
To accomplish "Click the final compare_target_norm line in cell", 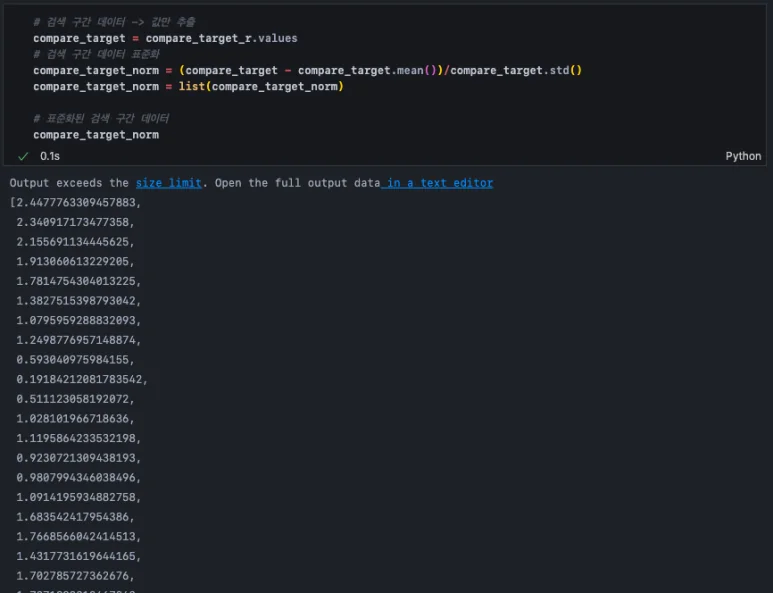I will click(96, 134).
